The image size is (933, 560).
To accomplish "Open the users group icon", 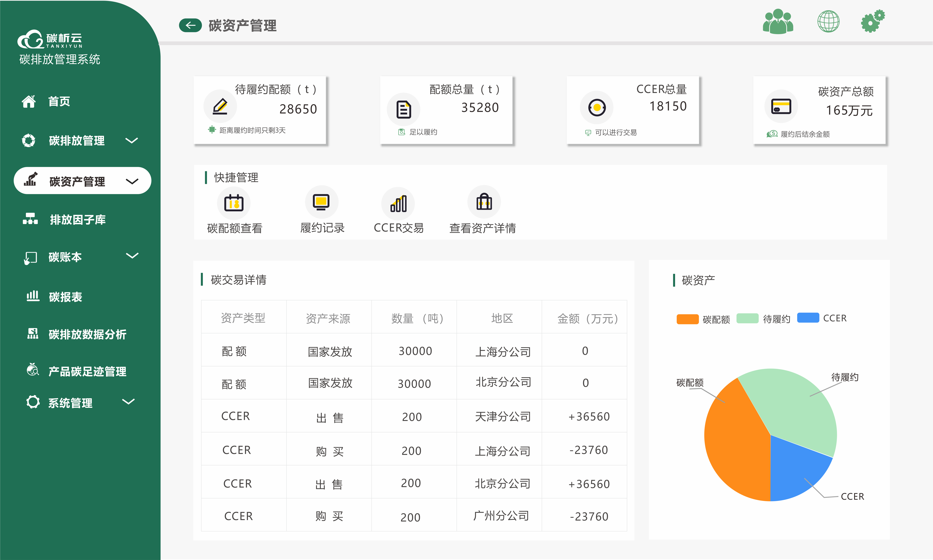I will pyautogui.click(x=778, y=21).
